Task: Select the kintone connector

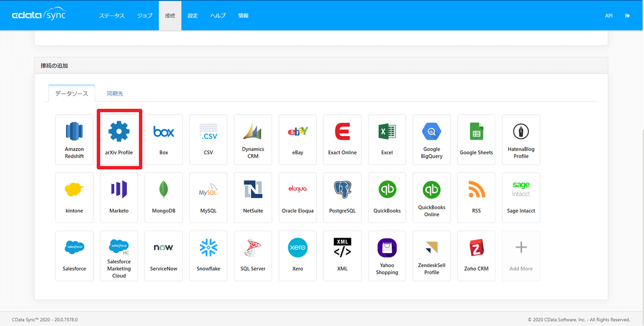Action: 74,197
